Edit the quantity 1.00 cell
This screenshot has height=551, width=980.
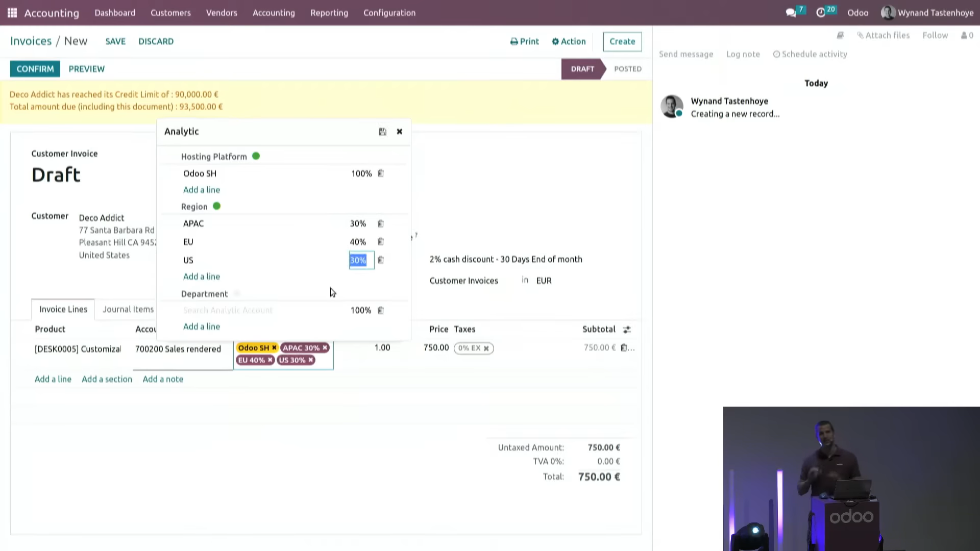(x=382, y=348)
